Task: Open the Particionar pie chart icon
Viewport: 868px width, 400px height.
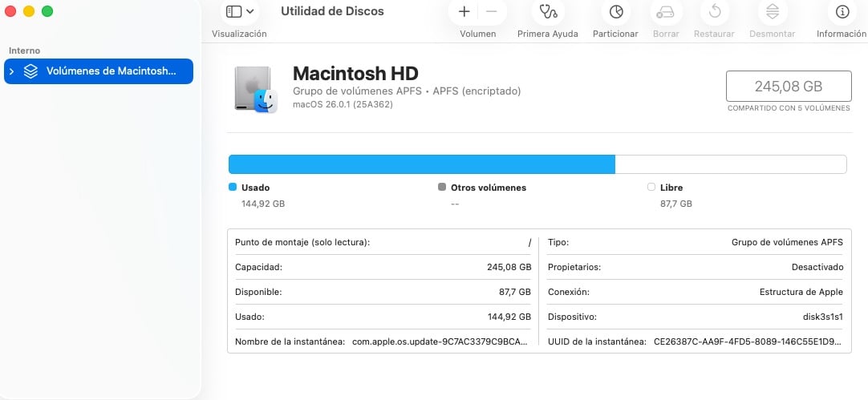Action: click(616, 12)
